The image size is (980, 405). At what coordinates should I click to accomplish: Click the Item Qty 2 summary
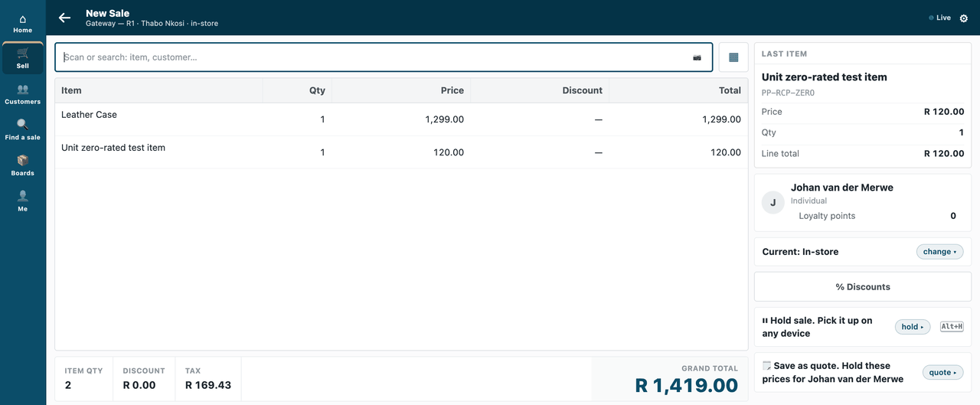pos(83,378)
